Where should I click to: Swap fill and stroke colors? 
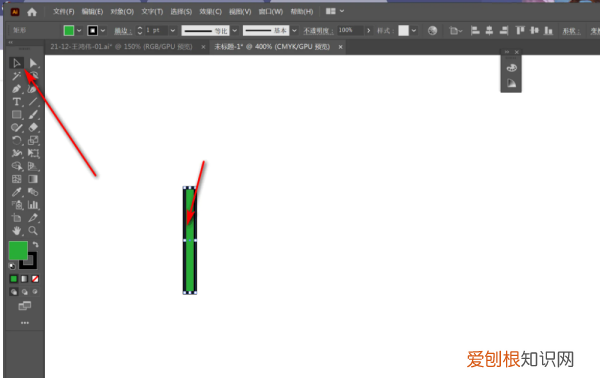tap(36, 244)
